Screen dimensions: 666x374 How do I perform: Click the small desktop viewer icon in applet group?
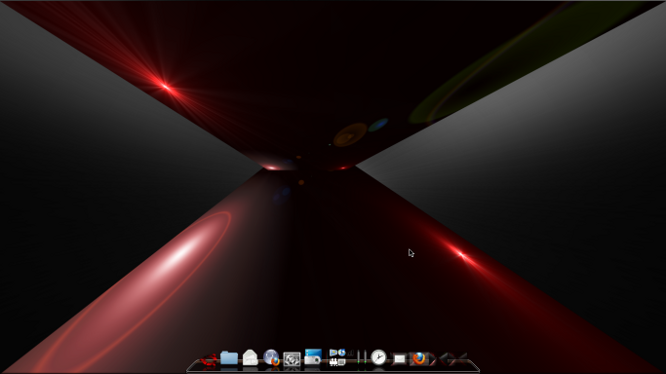click(333, 352)
